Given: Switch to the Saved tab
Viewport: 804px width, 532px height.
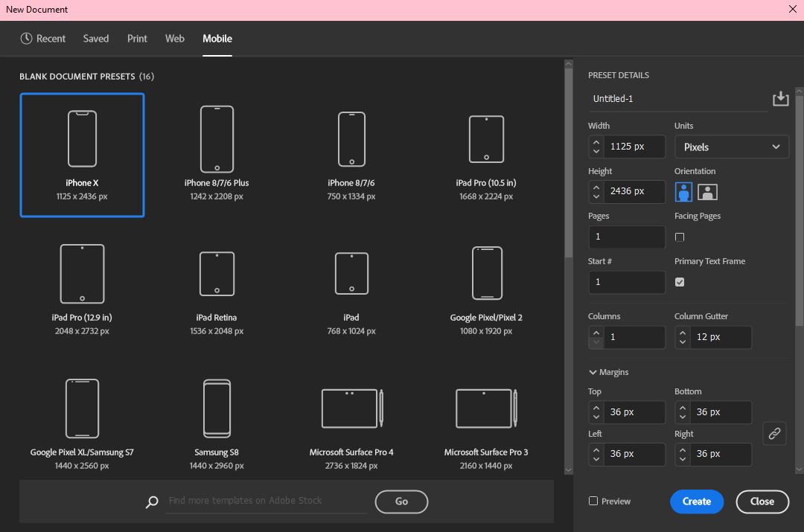Looking at the screenshot, I should click(96, 39).
